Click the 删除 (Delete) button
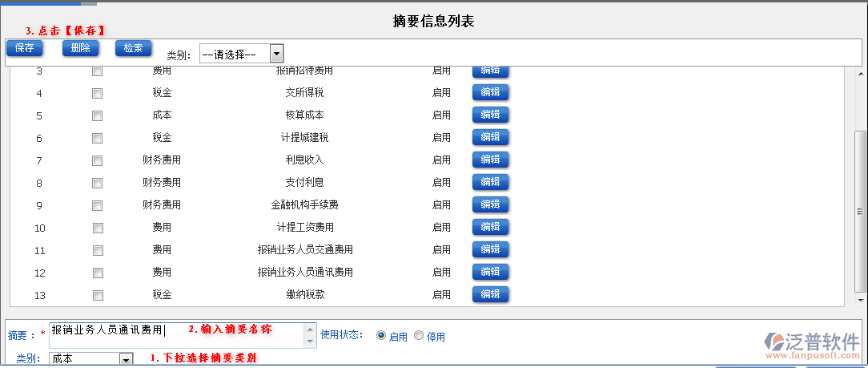This screenshot has height=368, width=868. pos(80,48)
